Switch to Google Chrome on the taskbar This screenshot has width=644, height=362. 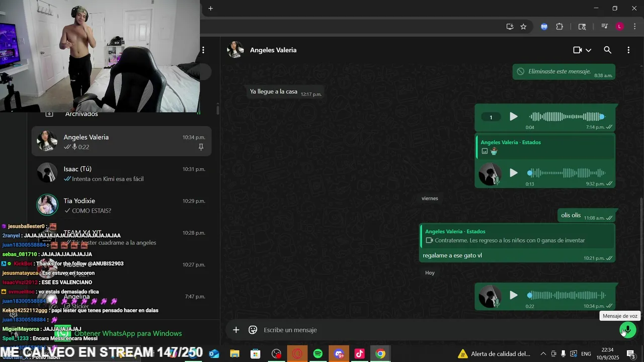380,354
